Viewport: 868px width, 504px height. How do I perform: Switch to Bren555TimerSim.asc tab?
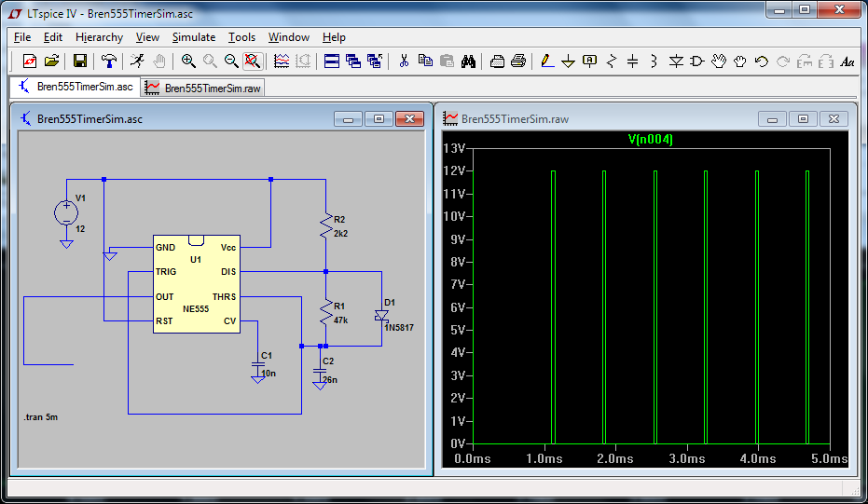click(76, 87)
